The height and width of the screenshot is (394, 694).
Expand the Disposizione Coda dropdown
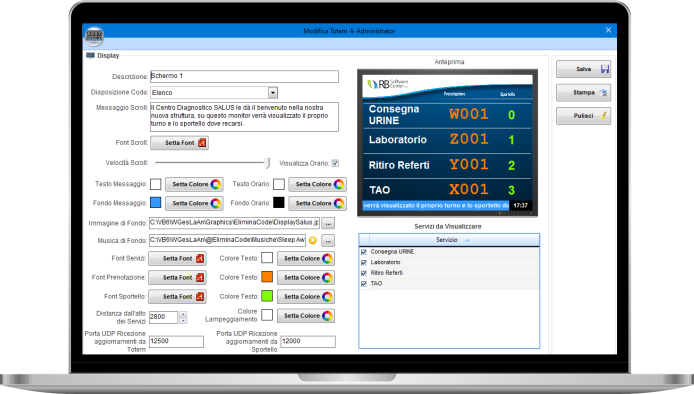273,93
